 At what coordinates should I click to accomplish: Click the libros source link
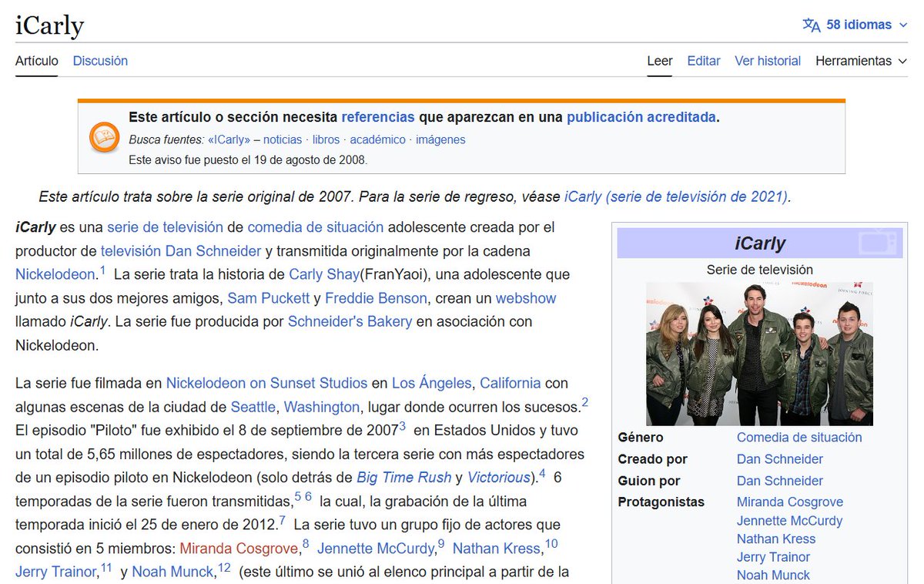326,139
